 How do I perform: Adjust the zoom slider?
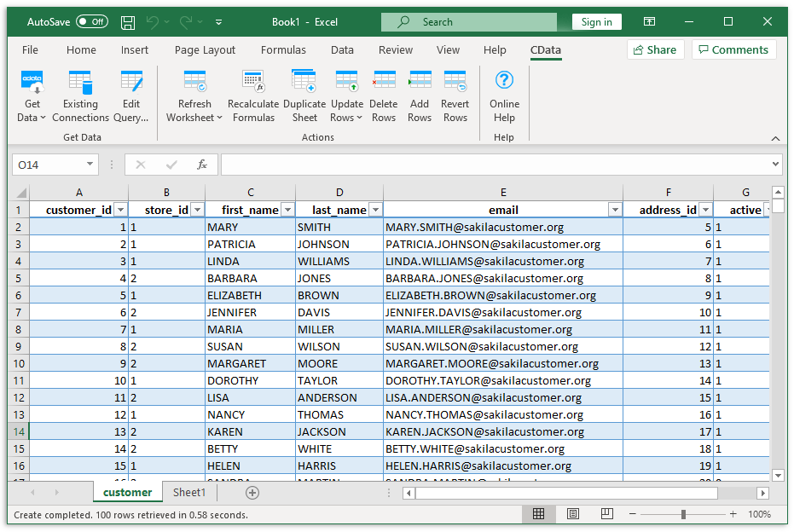pos(684,513)
